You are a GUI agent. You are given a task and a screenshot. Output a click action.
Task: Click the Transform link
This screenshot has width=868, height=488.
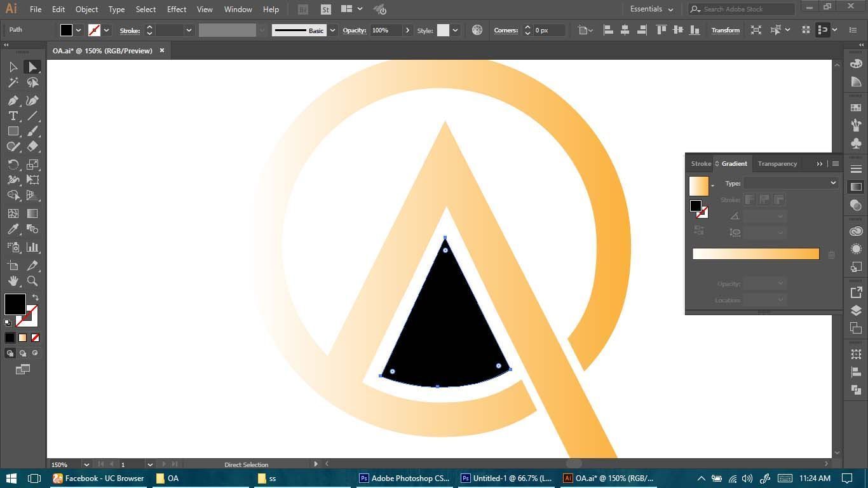[x=725, y=30]
